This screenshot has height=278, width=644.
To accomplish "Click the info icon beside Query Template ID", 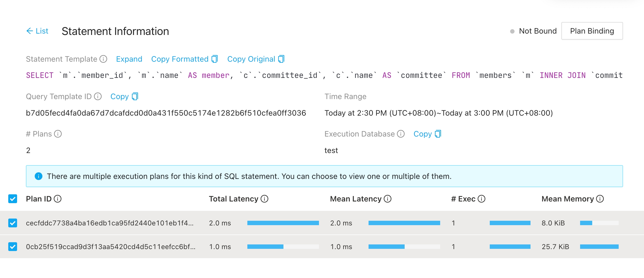I will click(98, 96).
